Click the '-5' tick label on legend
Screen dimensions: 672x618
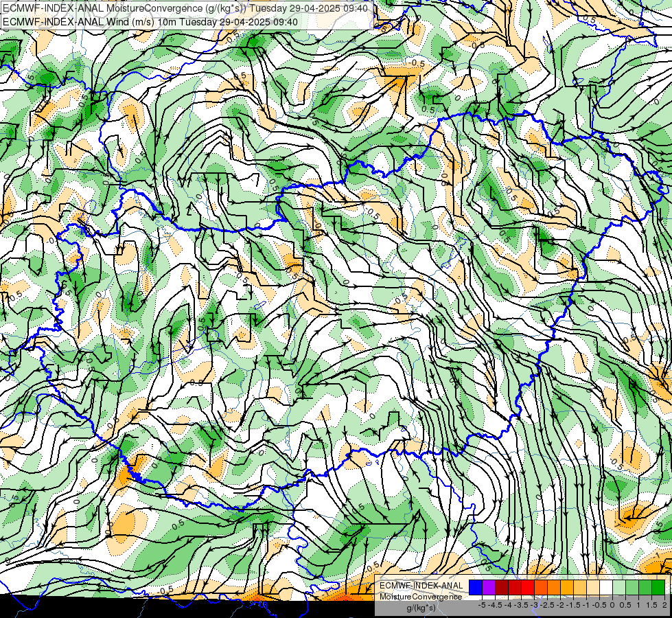(x=482, y=605)
